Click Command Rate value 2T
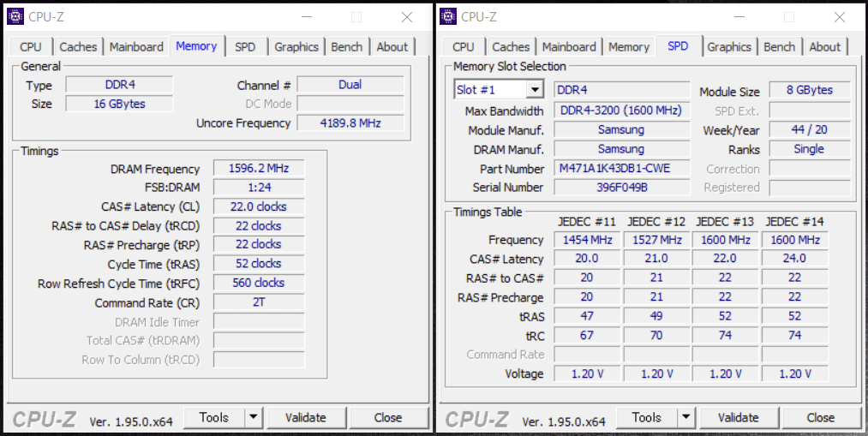The height and width of the screenshot is (436, 868). pos(259,302)
